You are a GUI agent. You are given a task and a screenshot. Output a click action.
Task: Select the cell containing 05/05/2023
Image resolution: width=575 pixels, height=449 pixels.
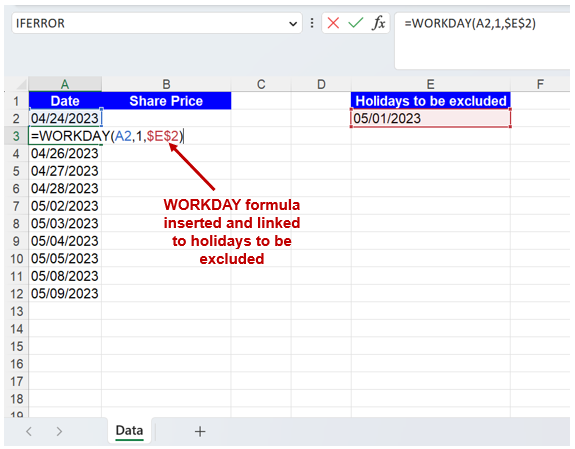coord(65,259)
